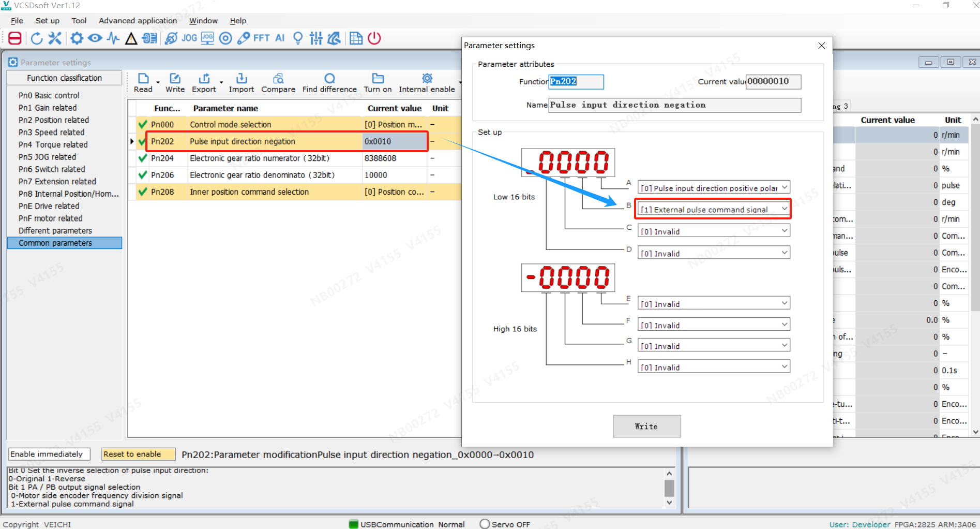
Task: Open dropdown A pulse input direction polarity
Action: (x=714, y=187)
